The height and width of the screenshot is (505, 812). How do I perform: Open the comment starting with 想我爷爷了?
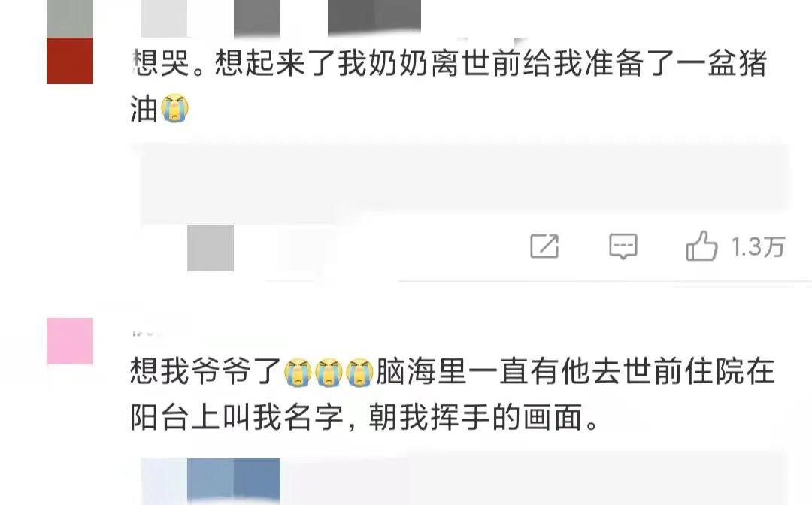coord(452,395)
